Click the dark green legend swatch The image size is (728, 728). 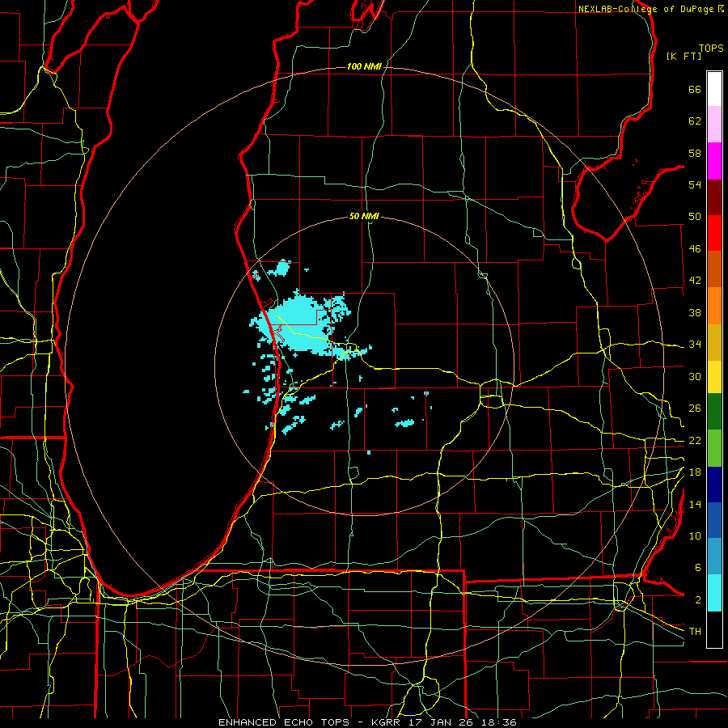[714, 412]
